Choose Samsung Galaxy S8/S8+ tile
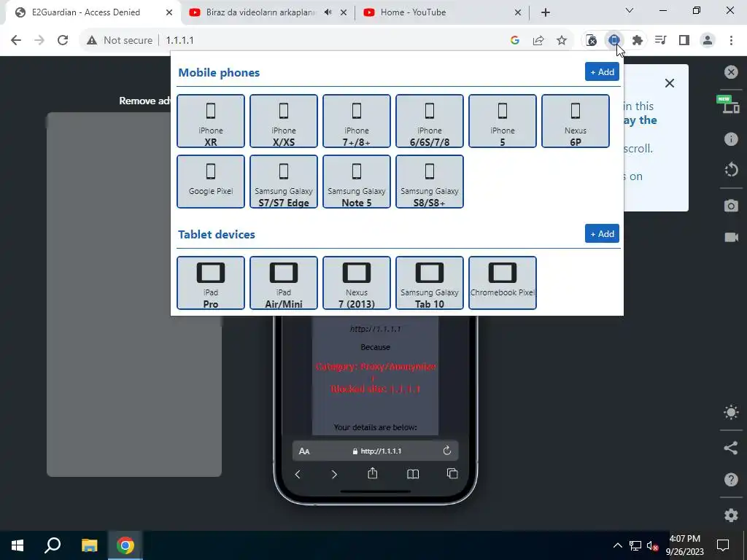The image size is (747, 560). 429,182
